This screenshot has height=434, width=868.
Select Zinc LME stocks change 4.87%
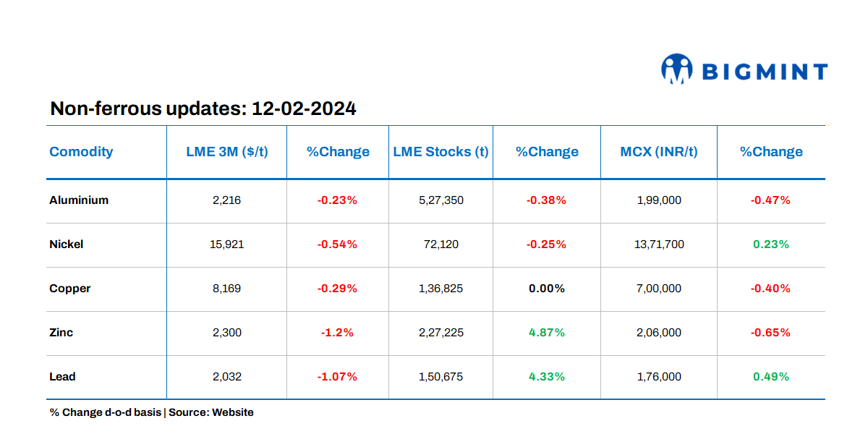[546, 333]
